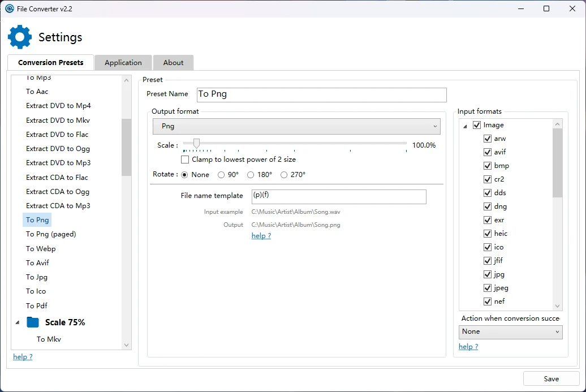Select the 90° rotate option
Viewport: 586px width, 392px height.
(221, 175)
